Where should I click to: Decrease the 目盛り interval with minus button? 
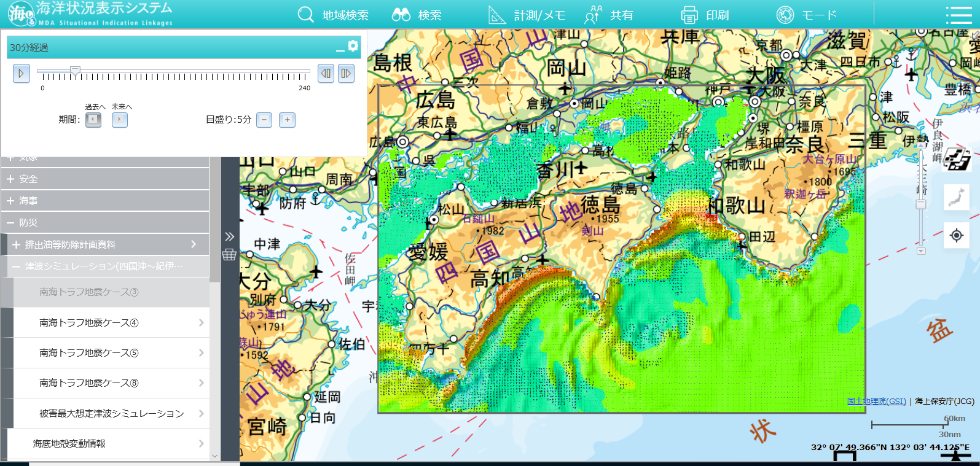pos(264,120)
